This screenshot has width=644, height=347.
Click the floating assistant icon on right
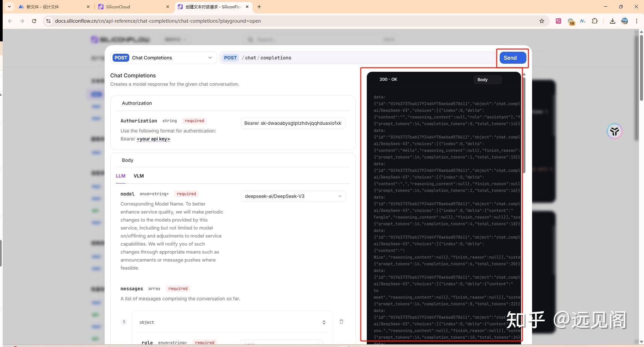tap(615, 131)
